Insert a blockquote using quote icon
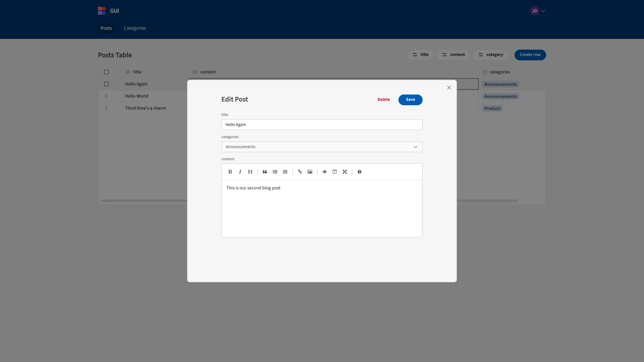644x362 pixels. pos(265,172)
